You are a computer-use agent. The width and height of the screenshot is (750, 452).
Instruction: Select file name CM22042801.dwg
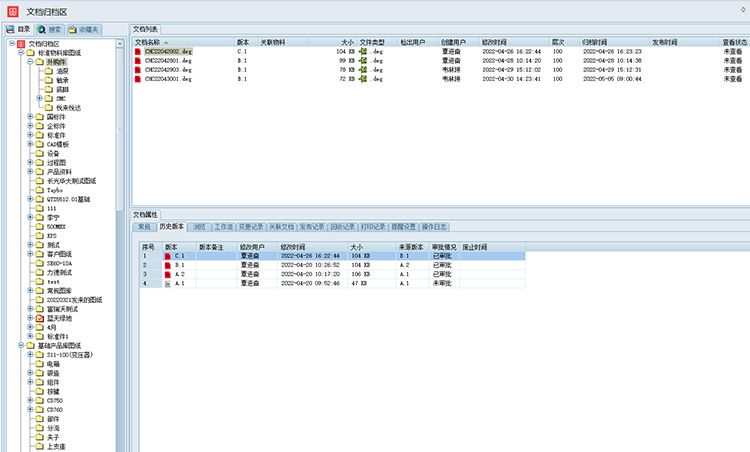point(168,60)
